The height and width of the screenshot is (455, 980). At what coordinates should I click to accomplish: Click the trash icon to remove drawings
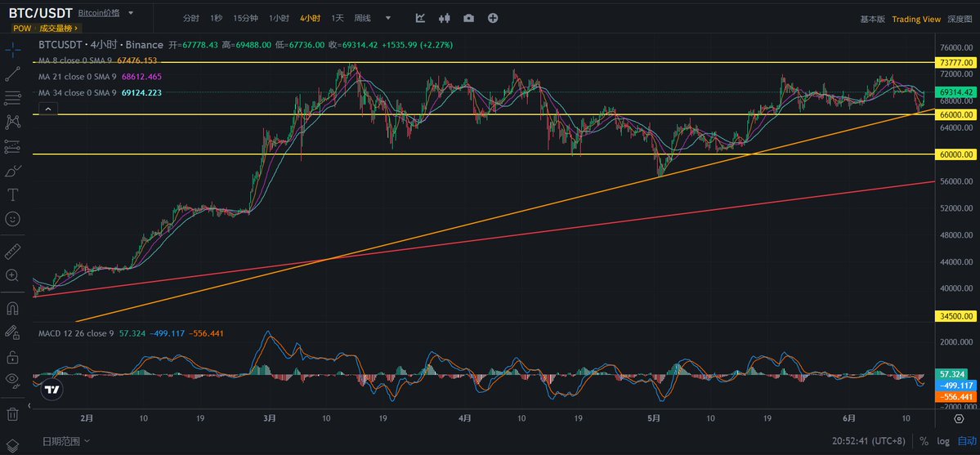pos(12,414)
